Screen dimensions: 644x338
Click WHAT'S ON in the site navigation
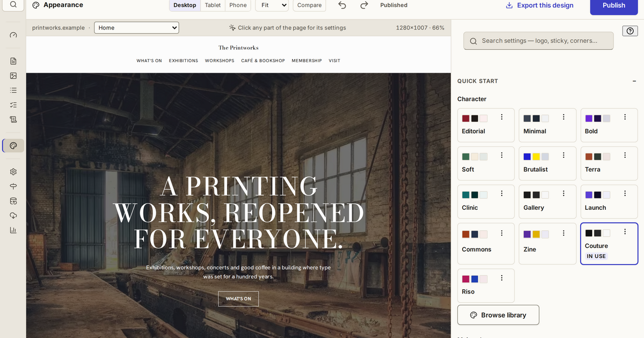(x=149, y=61)
